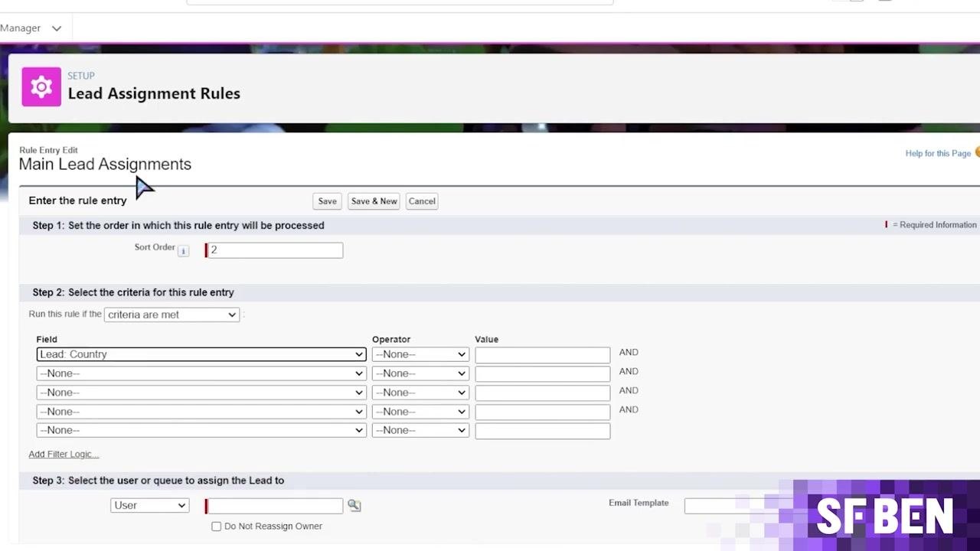Click the Save & New button
The image size is (980, 551).
(374, 201)
